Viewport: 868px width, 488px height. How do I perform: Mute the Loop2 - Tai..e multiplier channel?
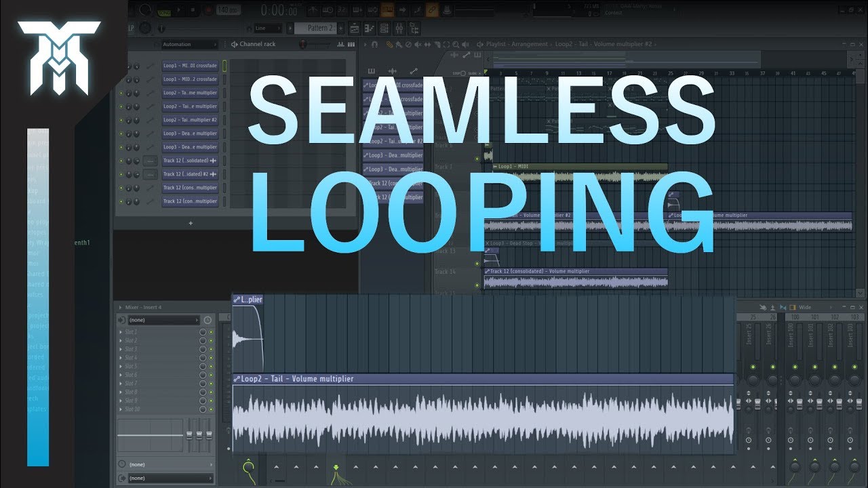(x=121, y=106)
